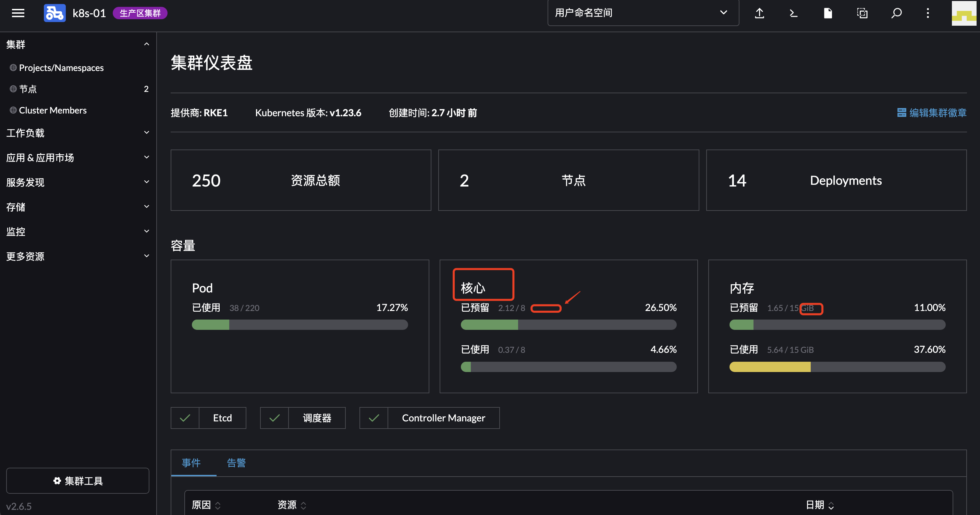This screenshot has height=515, width=980.
Task: Import YAML using the upload icon
Action: (x=759, y=13)
